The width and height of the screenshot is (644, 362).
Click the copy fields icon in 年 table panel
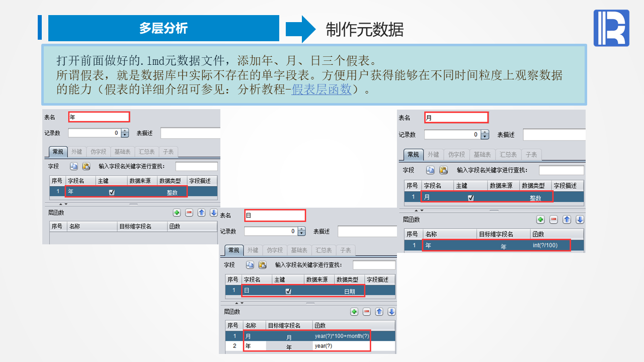coord(74,166)
